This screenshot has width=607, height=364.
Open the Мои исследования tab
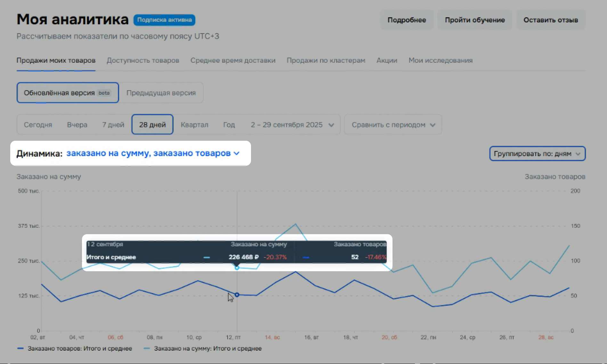coord(440,60)
